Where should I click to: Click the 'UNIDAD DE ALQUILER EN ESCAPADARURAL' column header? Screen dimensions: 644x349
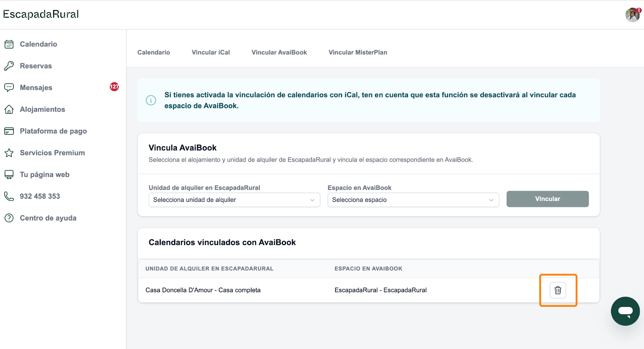[209, 269]
